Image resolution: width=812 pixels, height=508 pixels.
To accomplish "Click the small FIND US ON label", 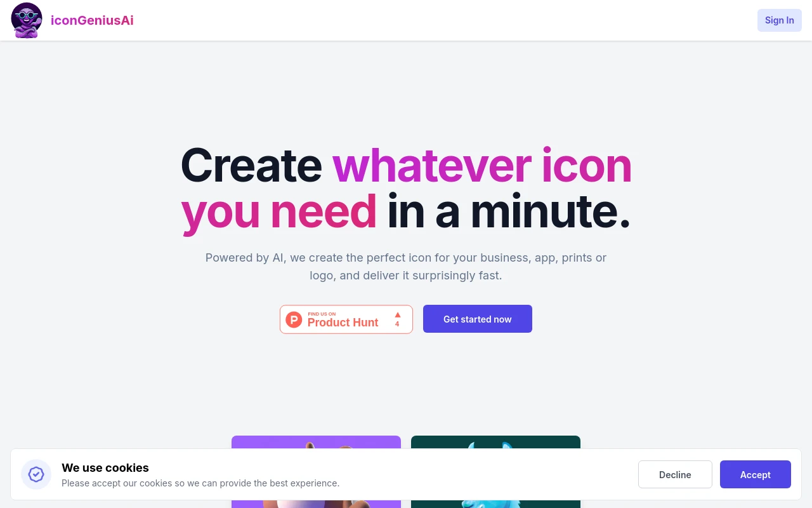I will [322, 314].
